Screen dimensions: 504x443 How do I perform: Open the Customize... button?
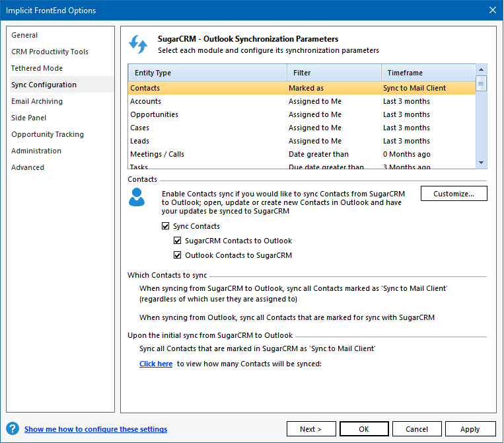(x=454, y=194)
